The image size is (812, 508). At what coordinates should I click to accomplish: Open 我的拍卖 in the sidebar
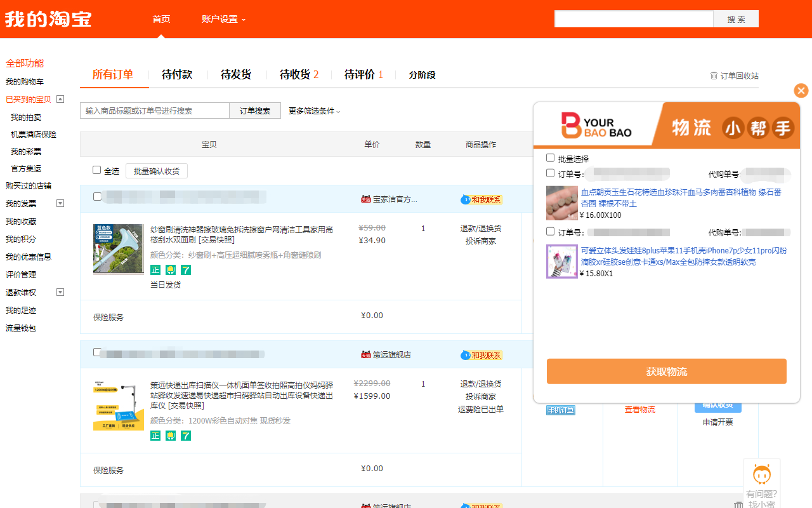26,117
